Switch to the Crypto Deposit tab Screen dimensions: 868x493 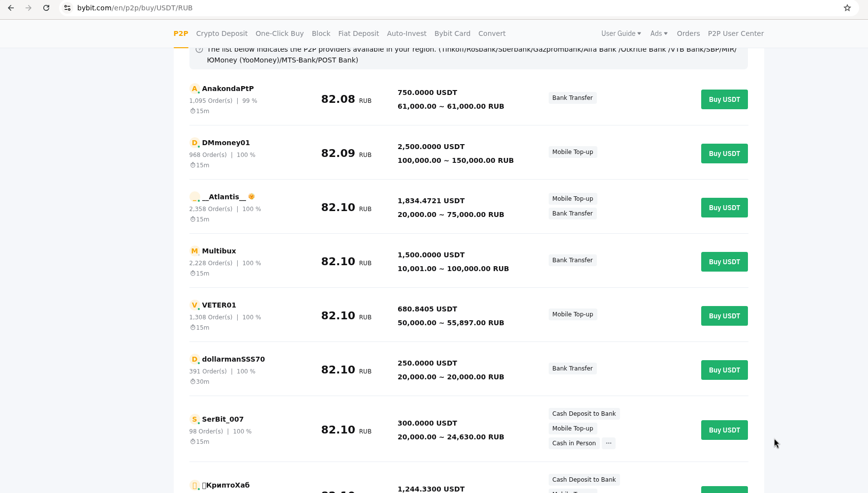pyautogui.click(x=221, y=33)
